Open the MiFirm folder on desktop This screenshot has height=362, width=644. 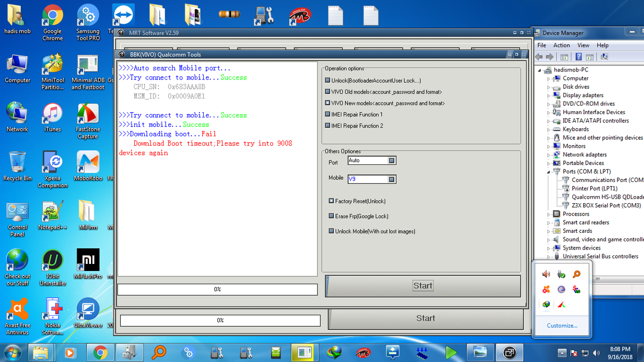click(88, 215)
